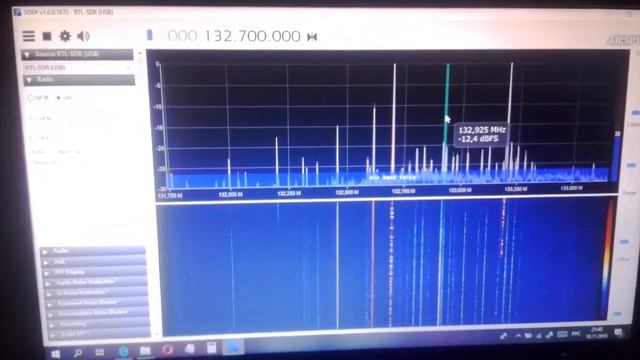Click the 132,000 M frequency axis label
Screen dimensions: 640x360
tap(231, 195)
